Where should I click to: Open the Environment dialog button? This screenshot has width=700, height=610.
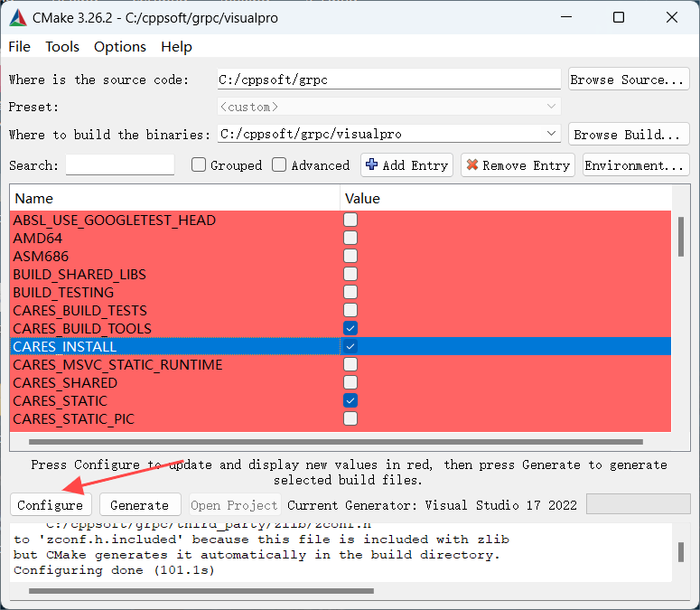coord(636,165)
